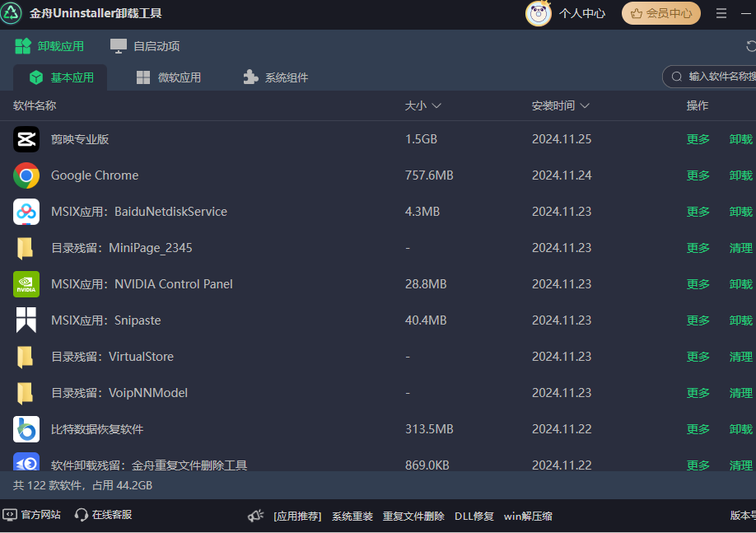Click the BaiduNetdiskService app icon

click(26, 212)
